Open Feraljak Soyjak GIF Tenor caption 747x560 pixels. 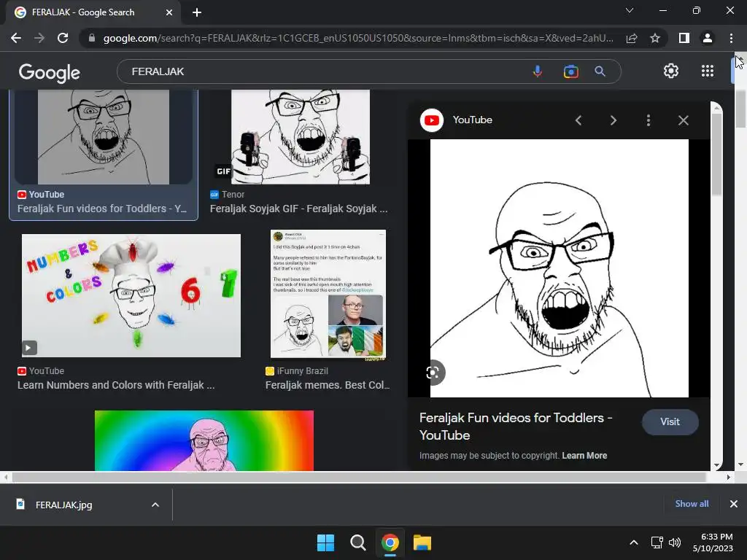(298, 209)
